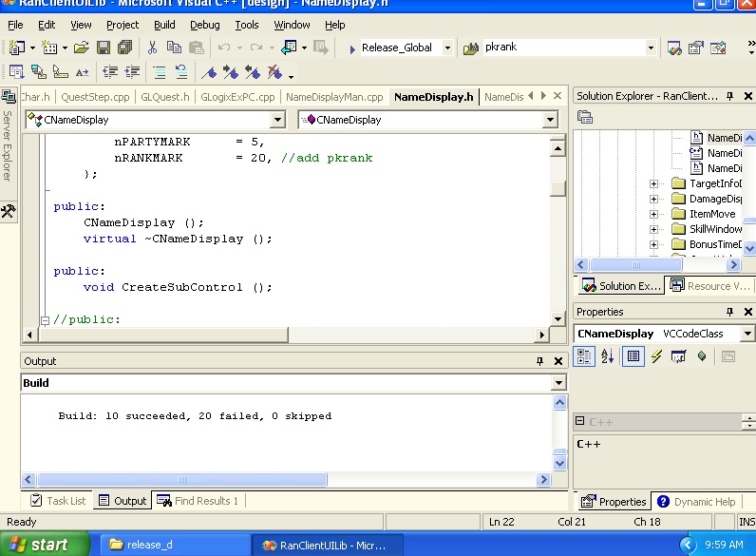Click Solution Explorer Class View toolbar icon
The width and height of the screenshot is (756, 556).
(x=585, y=117)
